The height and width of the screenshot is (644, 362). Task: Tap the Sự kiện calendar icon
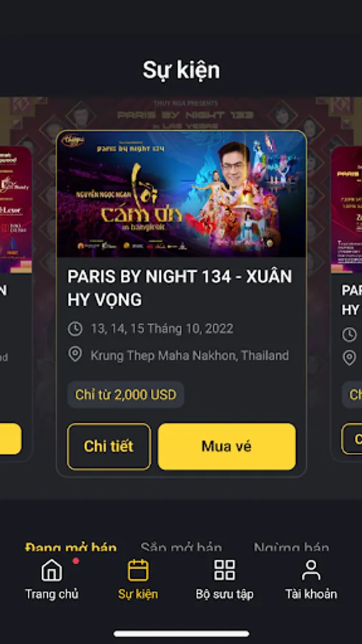tap(138, 570)
